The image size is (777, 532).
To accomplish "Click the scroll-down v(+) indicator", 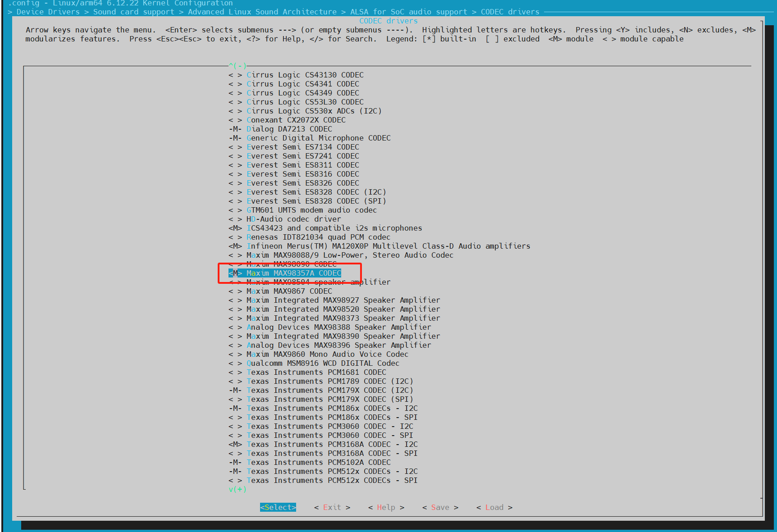I will click(x=238, y=489).
